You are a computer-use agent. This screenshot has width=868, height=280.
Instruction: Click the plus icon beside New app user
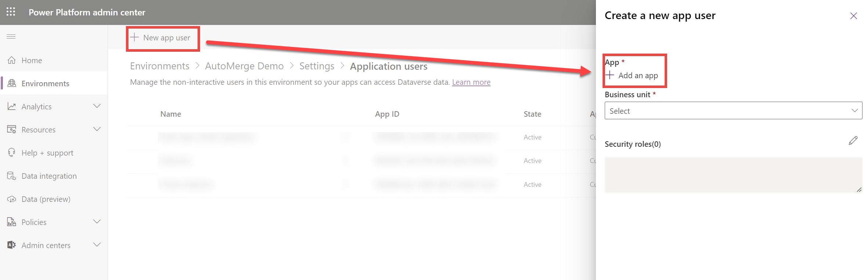134,37
